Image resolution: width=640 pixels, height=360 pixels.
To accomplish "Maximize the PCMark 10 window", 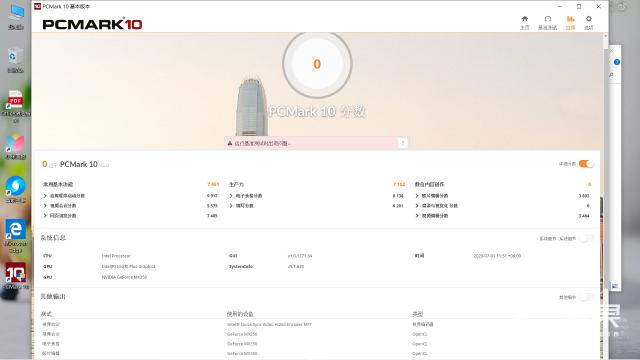I will click(x=579, y=7).
